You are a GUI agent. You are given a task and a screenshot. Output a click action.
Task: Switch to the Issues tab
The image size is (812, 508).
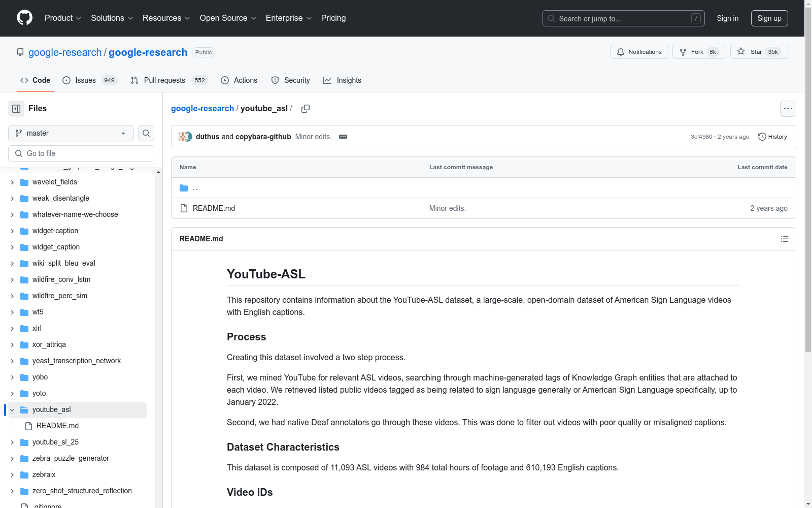point(90,80)
